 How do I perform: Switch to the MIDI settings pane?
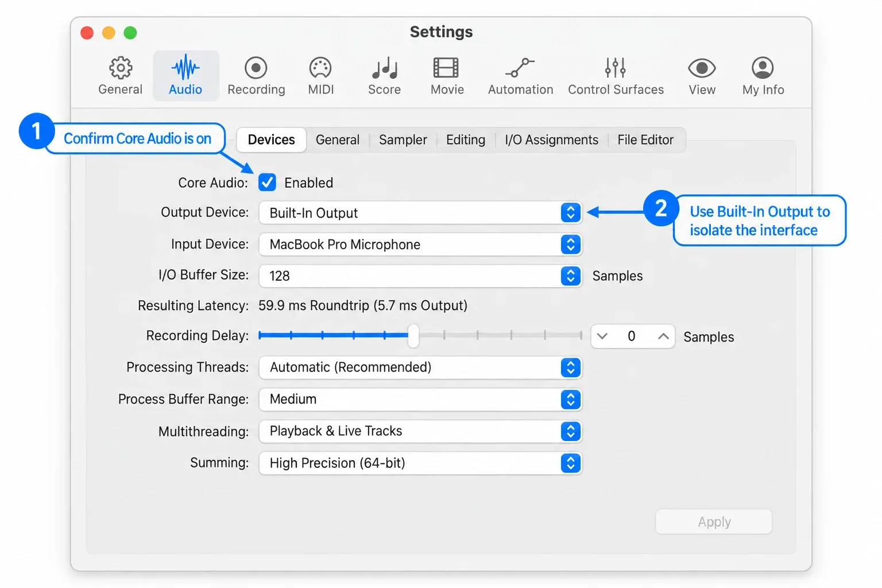tap(320, 76)
